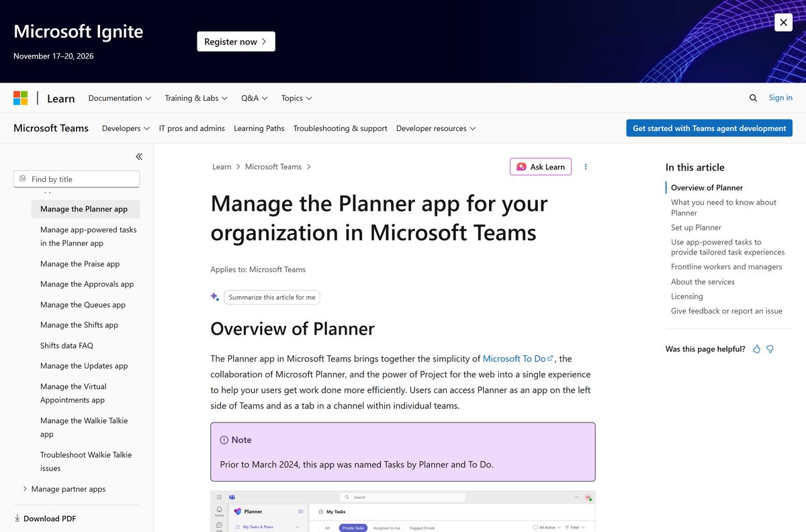The height and width of the screenshot is (532, 806).
Task: Jump to Frontline workers and managers
Action: click(726, 267)
